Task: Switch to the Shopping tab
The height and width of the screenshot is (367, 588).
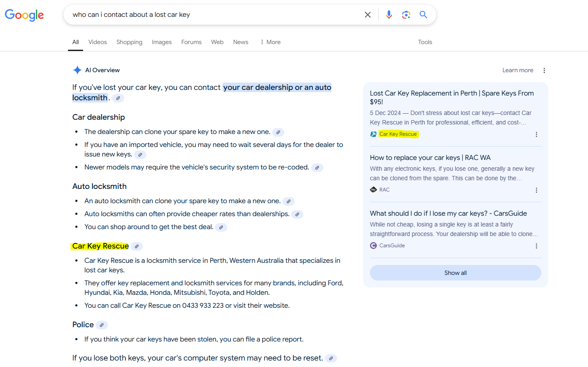Action: (x=129, y=42)
